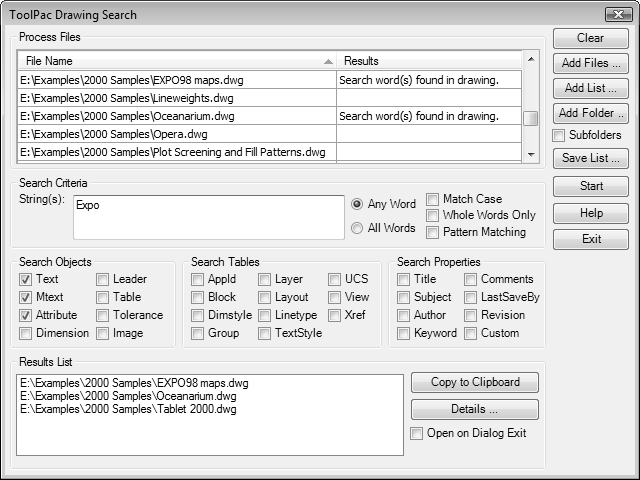Select the Any Word radio button
640x480 pixels.
357,204
